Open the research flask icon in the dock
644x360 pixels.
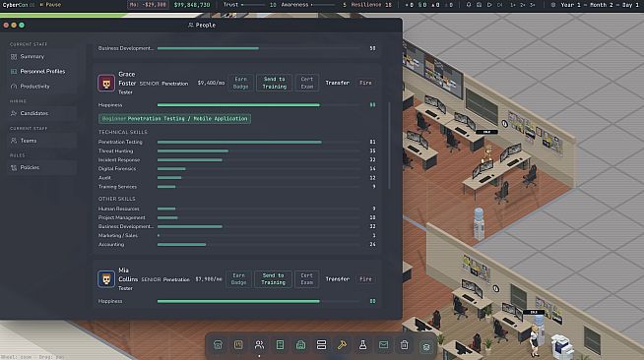tap(362, 345)
